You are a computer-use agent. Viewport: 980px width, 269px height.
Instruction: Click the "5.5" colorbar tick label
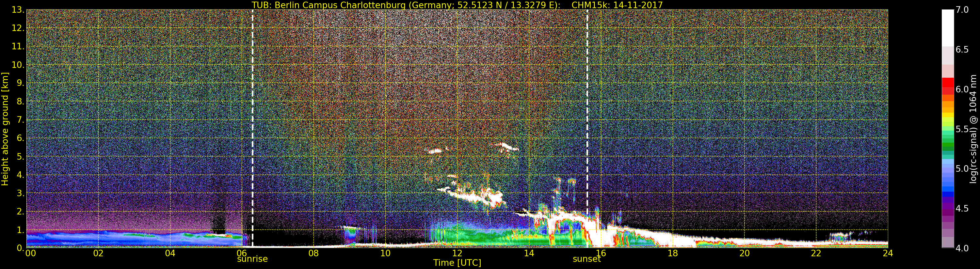point(962,129)
